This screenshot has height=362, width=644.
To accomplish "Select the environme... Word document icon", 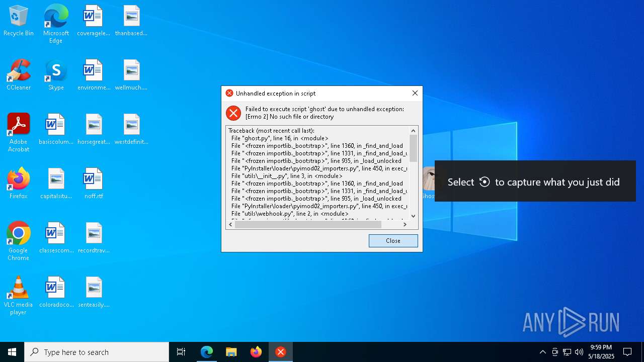I will 93,75.
